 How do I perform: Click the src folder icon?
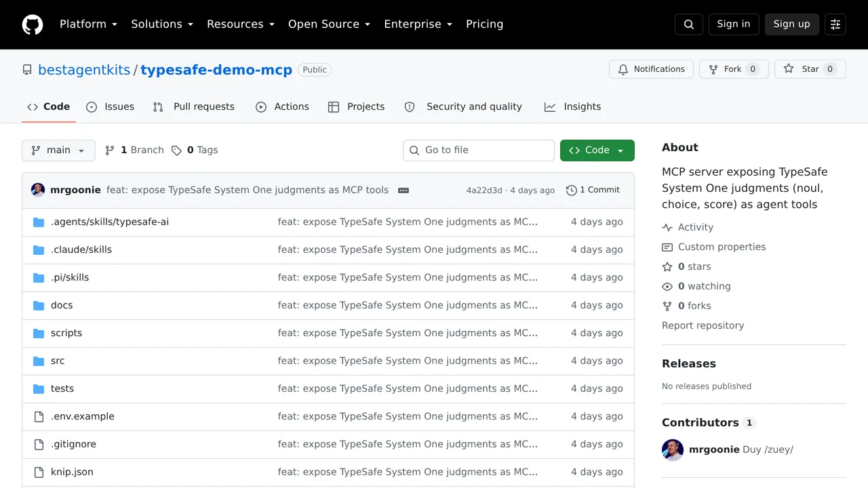[x=39, y=361]
